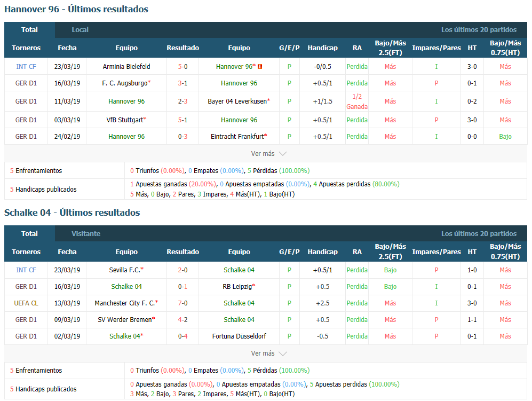
Task: Open VfB Stuttgart team link
Action: click(125, 120)
